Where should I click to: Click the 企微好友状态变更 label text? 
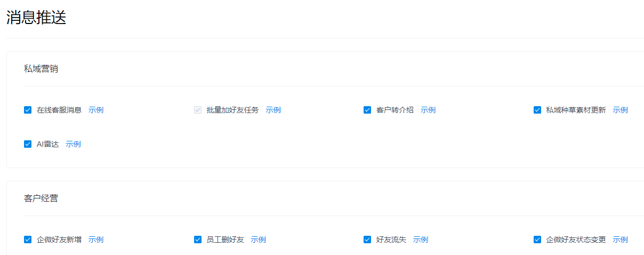(576, 240)
